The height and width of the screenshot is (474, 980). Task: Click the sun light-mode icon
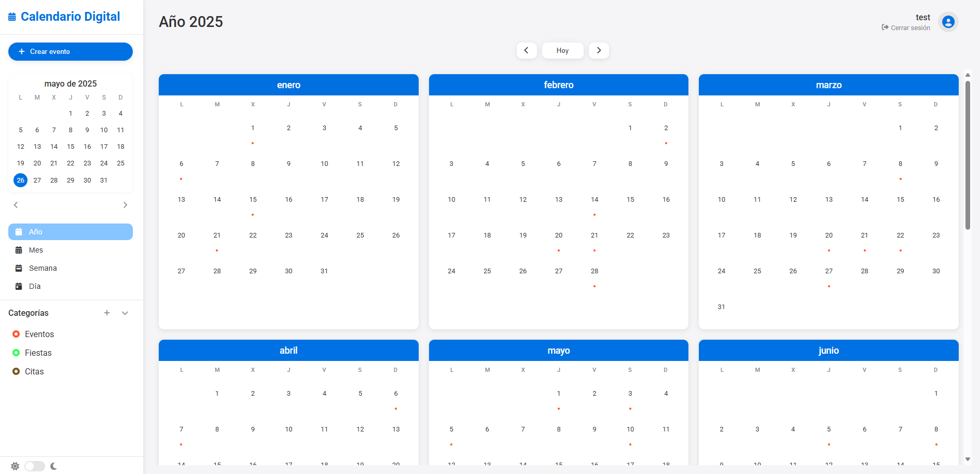click(15, 466)
